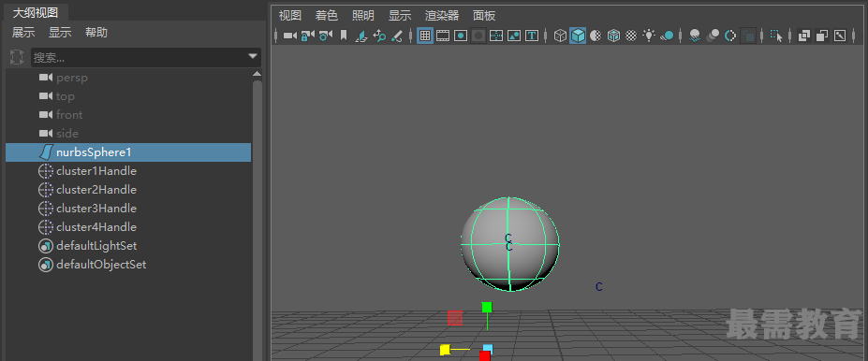Toggle Multisample Anti-aliasing icon
Image resolution: width=868 pixels, height=361 pixels.
point(730,36)
